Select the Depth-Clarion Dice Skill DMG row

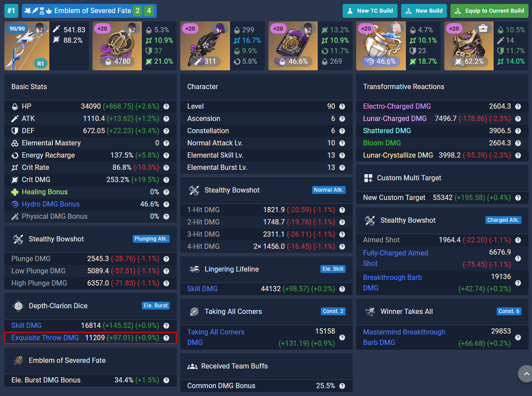coord(90,326)
